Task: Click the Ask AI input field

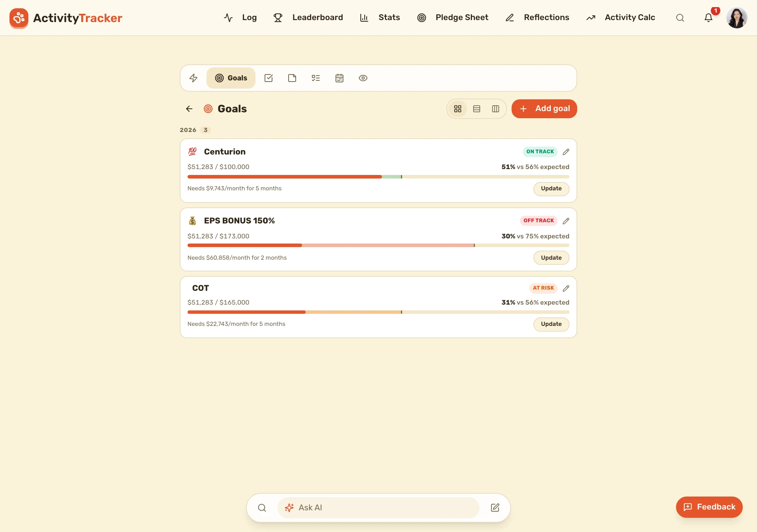Action: point(378,508)
